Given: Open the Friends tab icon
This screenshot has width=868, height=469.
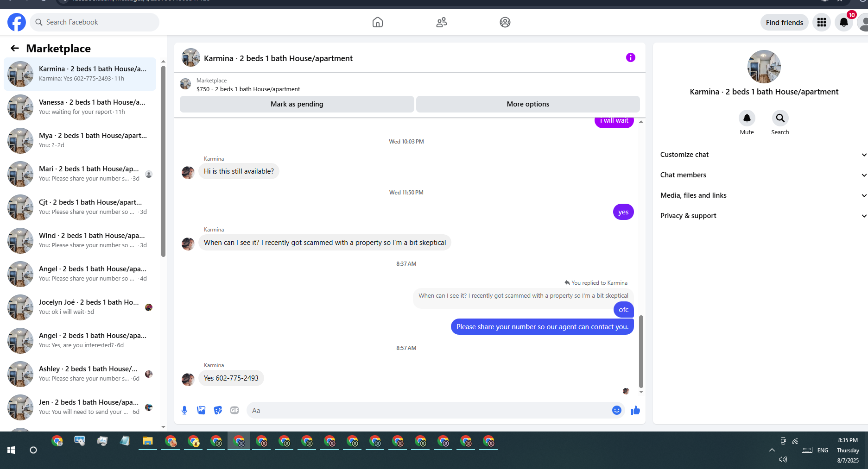Looking at the screenshot, I should pos(442,22).
